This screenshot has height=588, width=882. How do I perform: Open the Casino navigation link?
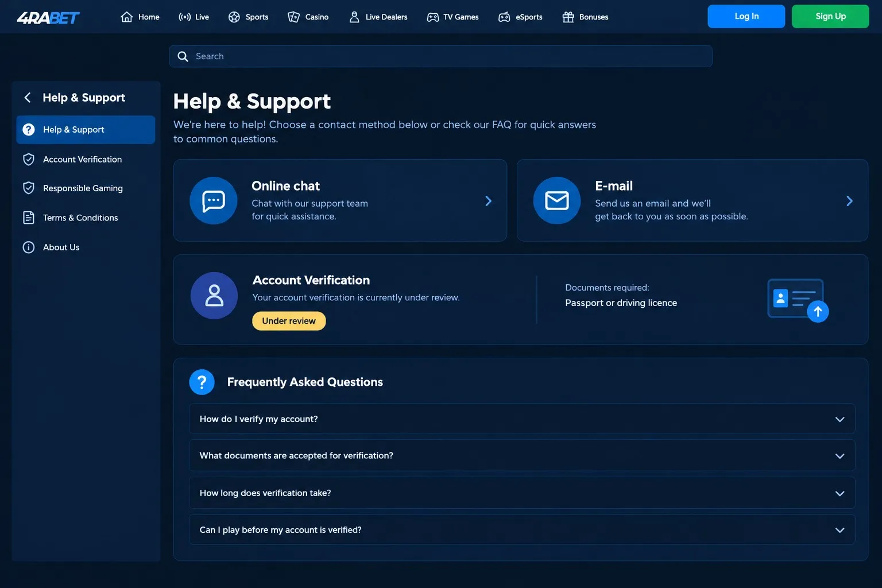308,17
